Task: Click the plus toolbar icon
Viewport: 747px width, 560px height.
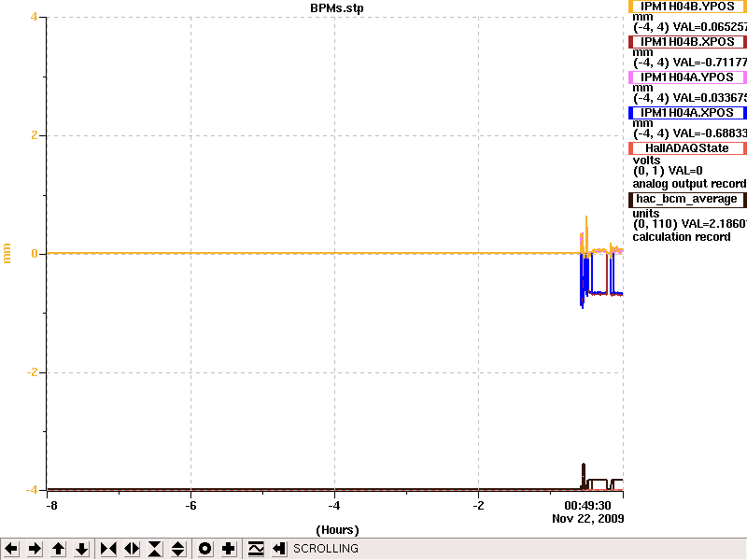Action: [x=228, y=549]
